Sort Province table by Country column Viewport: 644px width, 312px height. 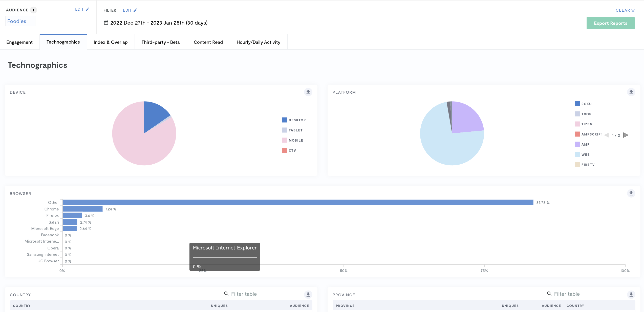575,306
